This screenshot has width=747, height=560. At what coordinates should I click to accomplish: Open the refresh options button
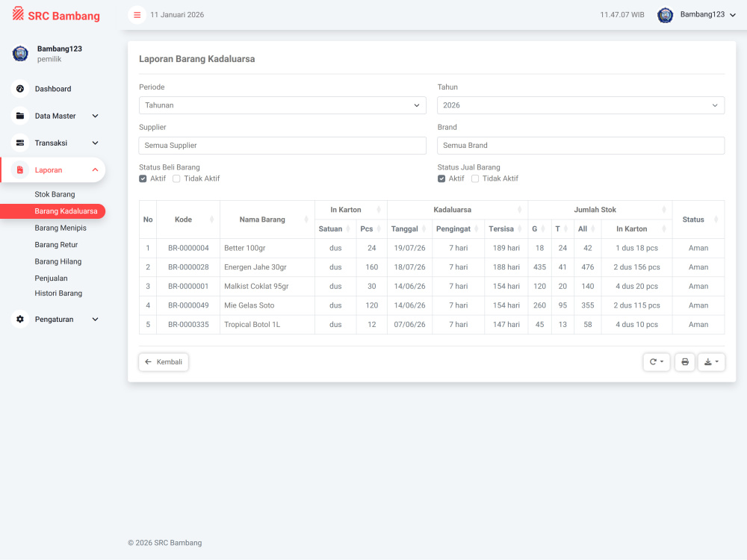pyautogui.click(x=657, y=362)
